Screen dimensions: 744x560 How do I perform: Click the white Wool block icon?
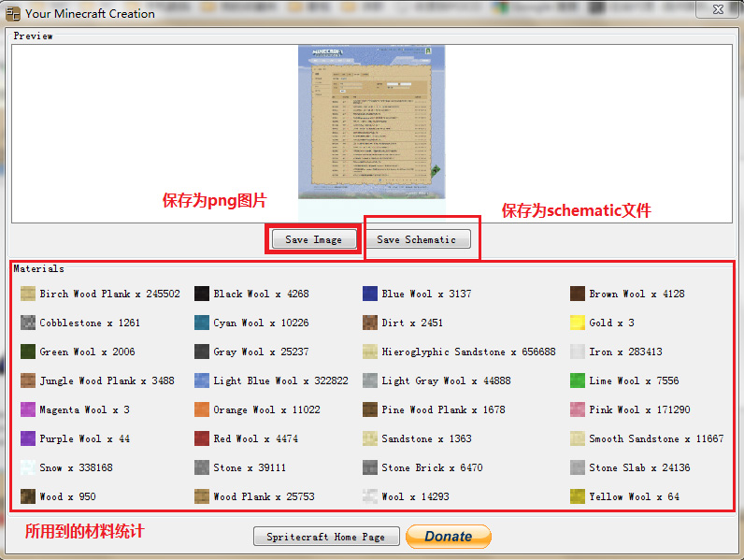pyautogui.click(x=370, y=496)
